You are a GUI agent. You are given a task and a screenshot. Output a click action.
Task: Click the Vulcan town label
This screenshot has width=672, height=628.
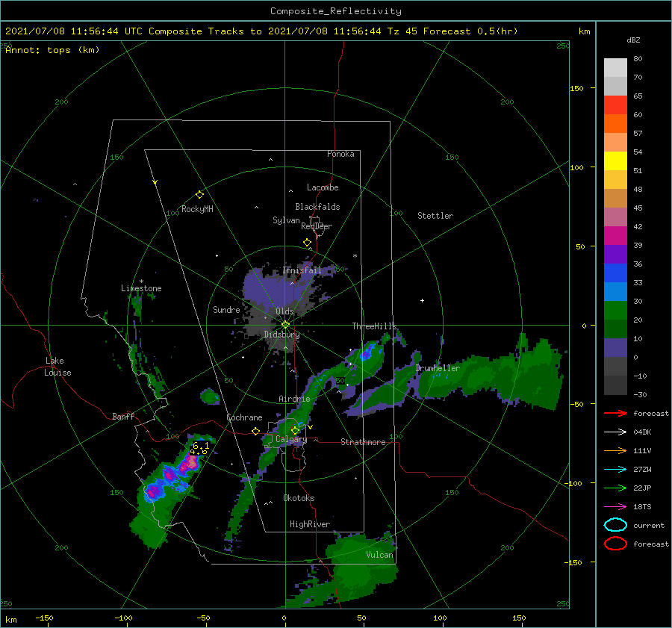(379, 555)
